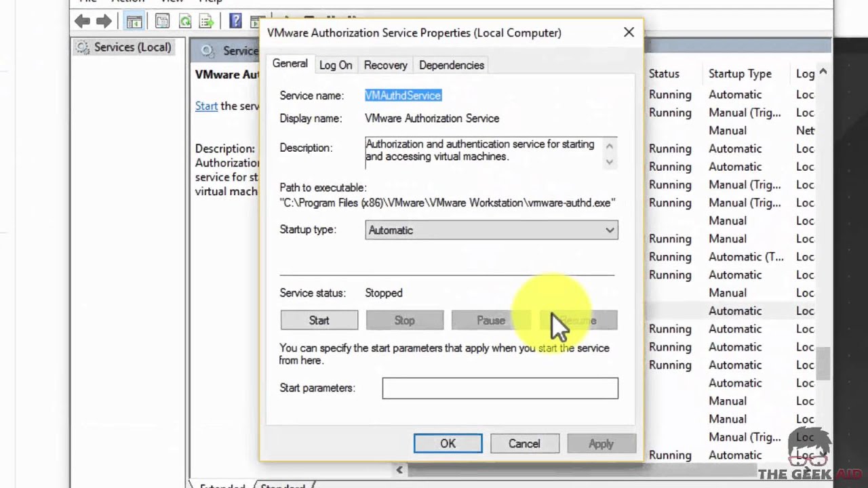Viewport: 868px width, 488px height.
Task: Click the Start button in the dialog
Action: (x=319, y=321)
